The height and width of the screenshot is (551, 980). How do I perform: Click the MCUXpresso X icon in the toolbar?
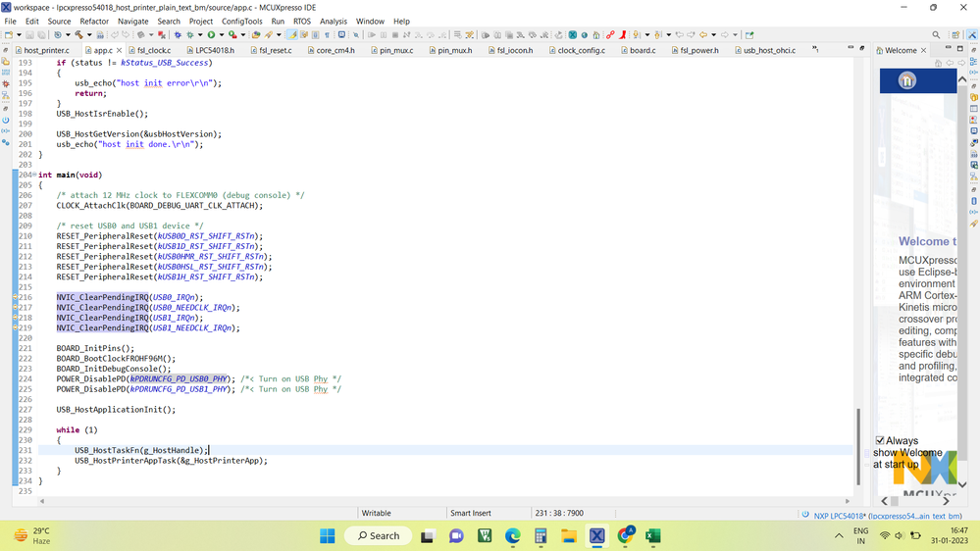tap(573, 35)
